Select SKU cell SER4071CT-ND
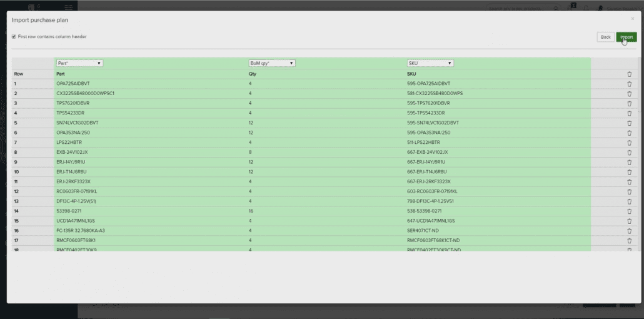The width and height of the screenshot is (644, 319). (423, 231)
